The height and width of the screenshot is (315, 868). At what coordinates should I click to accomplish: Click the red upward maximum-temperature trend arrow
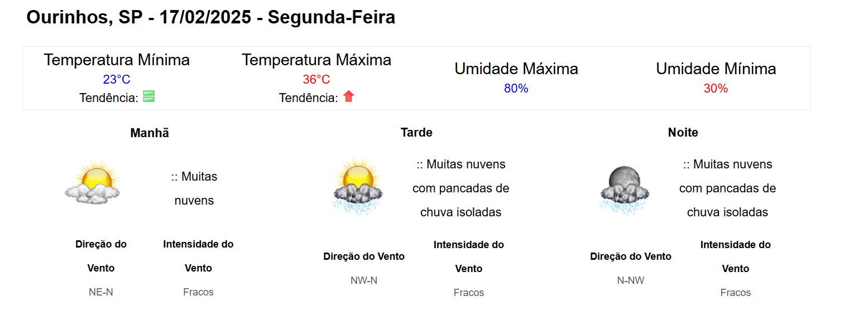click(x=348, y=96)
